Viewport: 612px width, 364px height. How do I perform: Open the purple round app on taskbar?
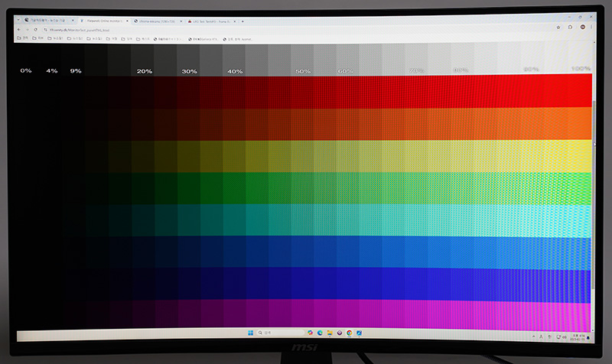(x=339, y=333)
